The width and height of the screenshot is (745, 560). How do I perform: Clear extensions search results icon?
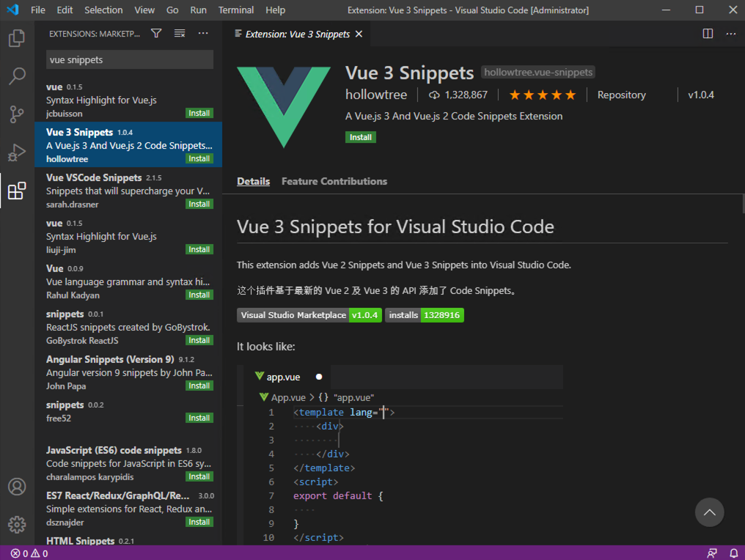[180, 33]
